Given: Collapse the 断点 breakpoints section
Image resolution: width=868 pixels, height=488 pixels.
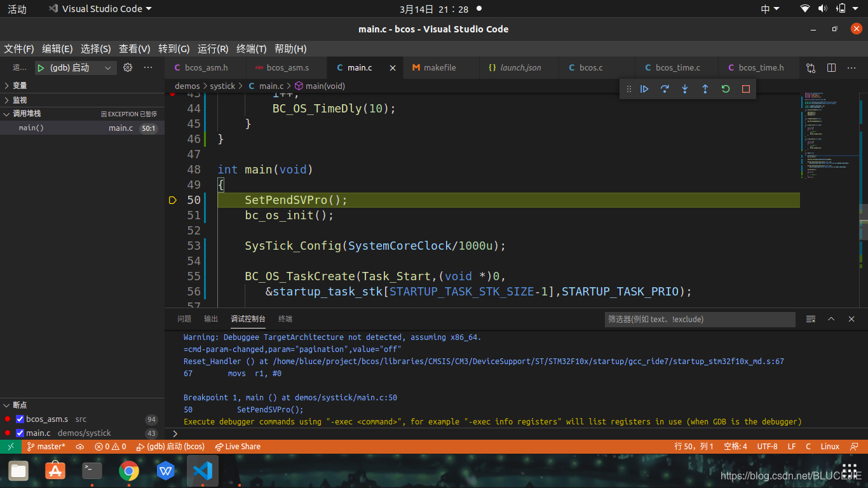Looking at the screenshot, I should [82, 405].
